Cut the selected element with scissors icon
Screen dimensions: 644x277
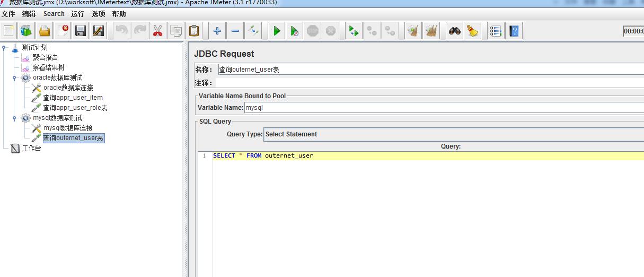pyautogui.click(x=158, y=31)
